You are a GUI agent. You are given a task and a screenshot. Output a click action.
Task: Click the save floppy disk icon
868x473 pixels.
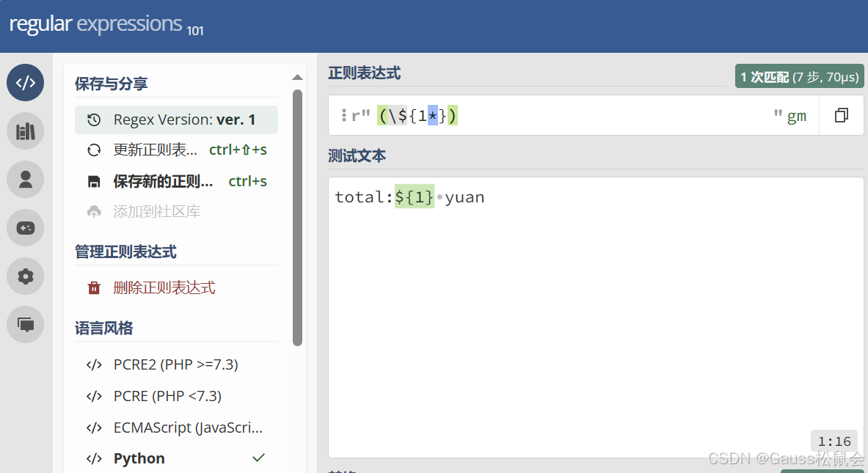94,181
